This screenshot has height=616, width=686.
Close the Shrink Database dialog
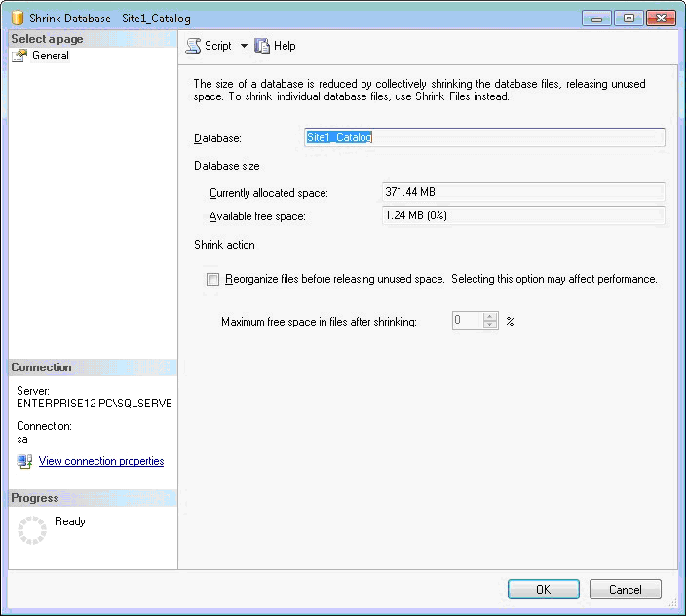[660, 19]
